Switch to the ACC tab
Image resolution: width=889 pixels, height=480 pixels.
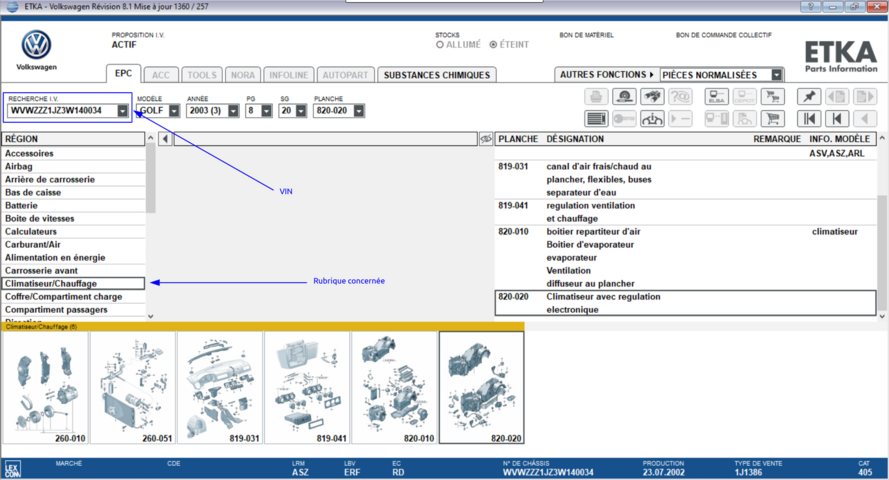pyautogui.click(x=161, y=75)
